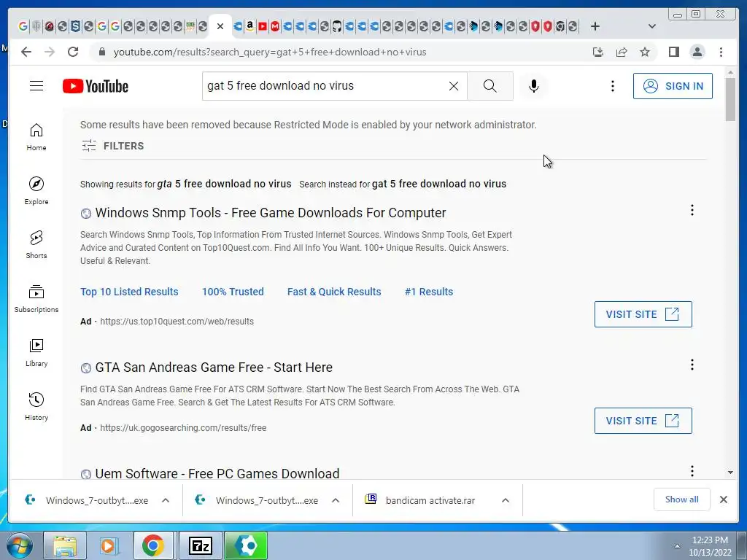Click the YouTube logo
Image resolution: width=747 pixels, height=560 pixels.
point(96,86)
